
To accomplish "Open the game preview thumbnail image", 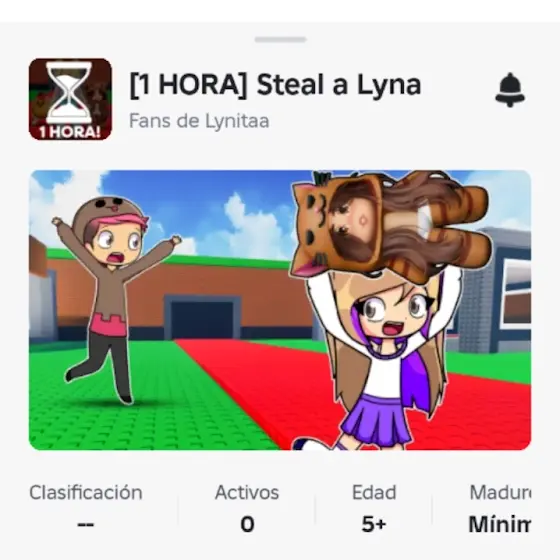I will (280, 310).
